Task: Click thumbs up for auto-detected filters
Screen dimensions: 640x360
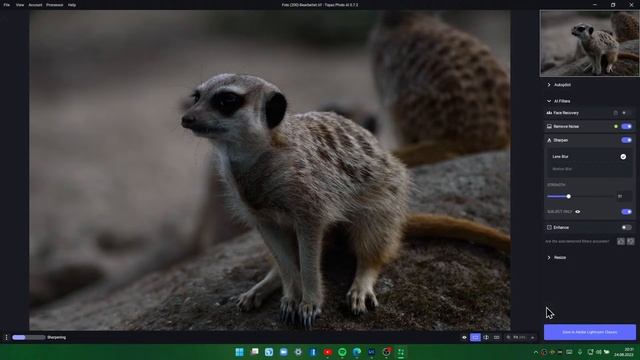Action: pyautogui.click(x=621, y=242)
